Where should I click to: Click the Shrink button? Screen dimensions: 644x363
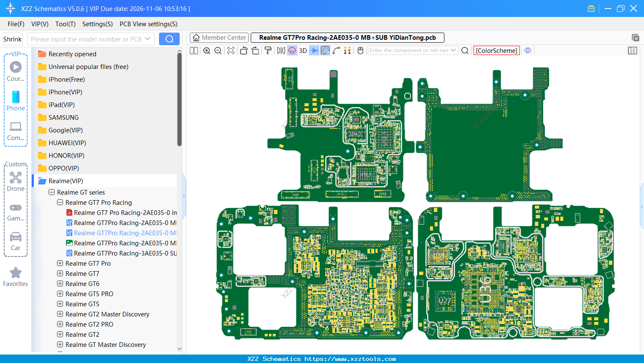pyautogui.click(x=13, y=39)
